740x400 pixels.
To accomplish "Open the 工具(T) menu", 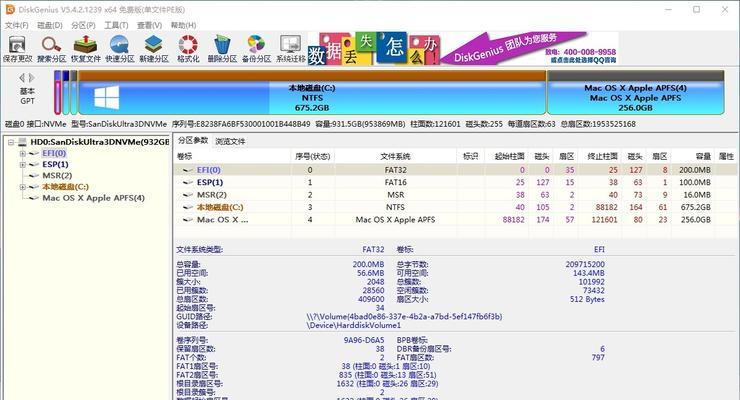I will tap(116, 25).
